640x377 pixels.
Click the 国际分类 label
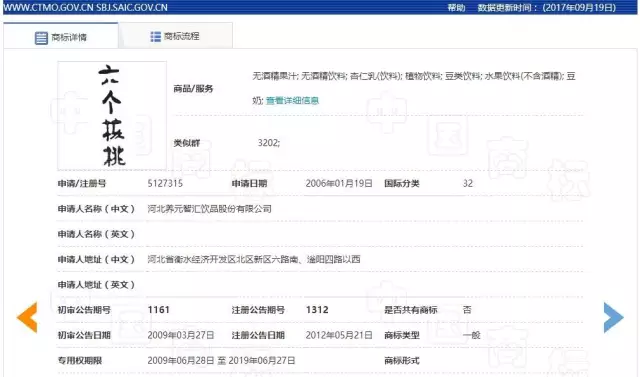pos(402,183)
